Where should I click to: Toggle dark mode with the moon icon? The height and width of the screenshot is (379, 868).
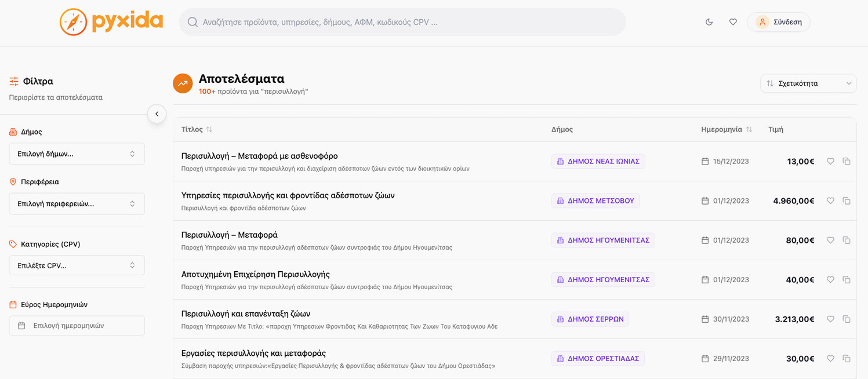pyautogui.click(x=709, y=22)
